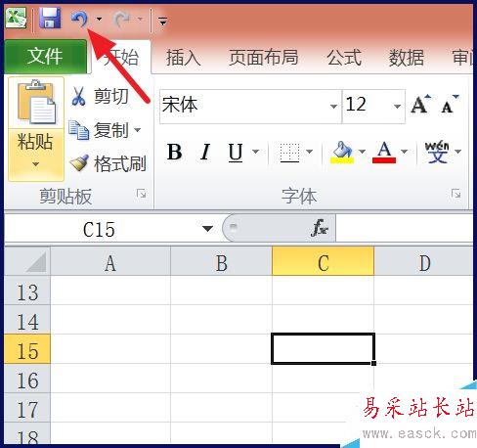Select row 17 header

tap(27, 408)
